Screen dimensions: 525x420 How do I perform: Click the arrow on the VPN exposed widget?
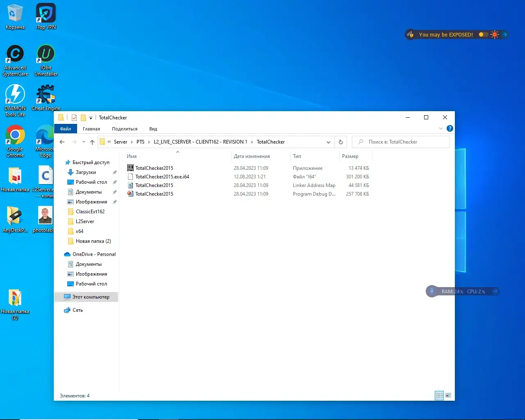click(x=505, y=34)
